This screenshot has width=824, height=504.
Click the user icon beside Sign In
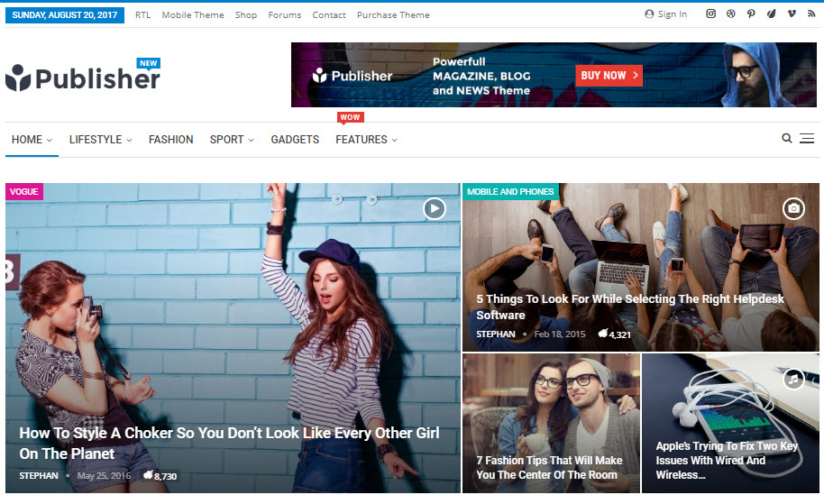[x=649, y=14]
